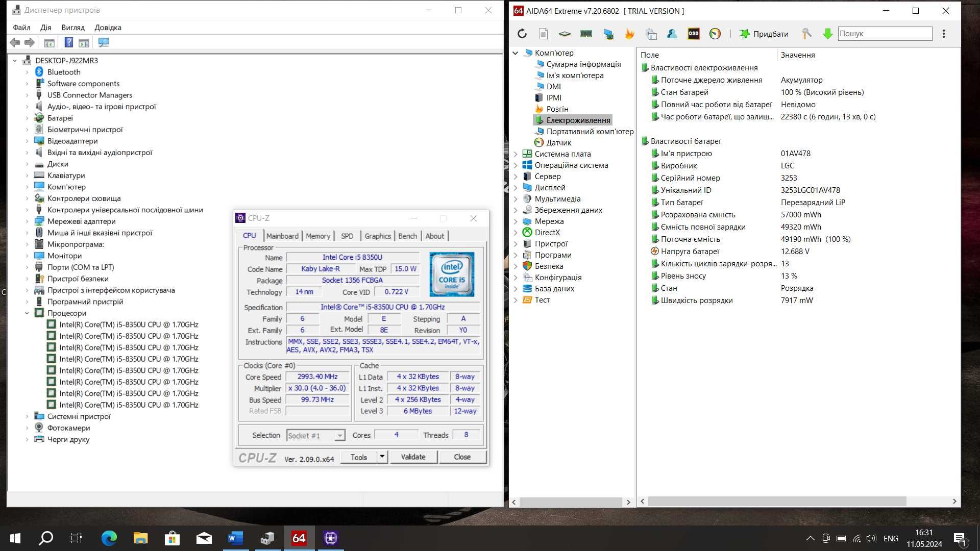Click the CPU-Z icon in the taskbar
The width and height of the screenshot is (980, 551).
tap(330, 538)
